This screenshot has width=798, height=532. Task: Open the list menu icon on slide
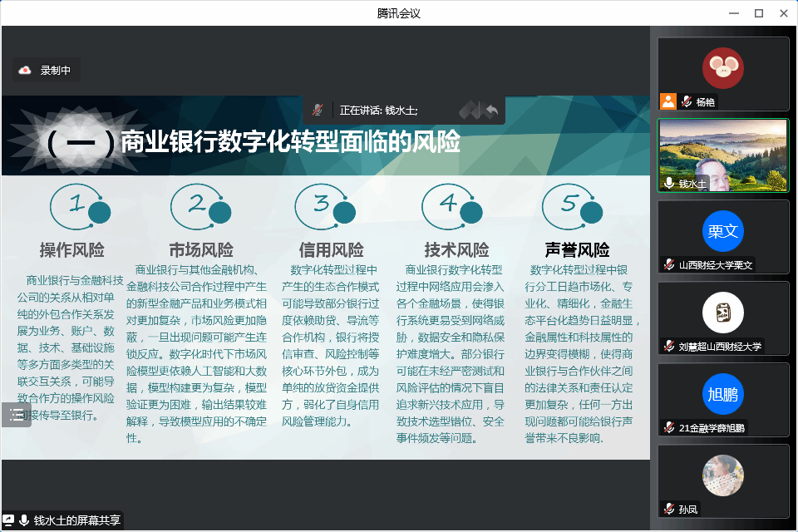[16, 415]
